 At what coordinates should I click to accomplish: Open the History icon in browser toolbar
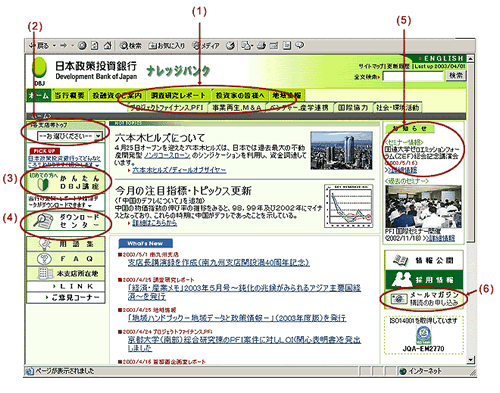point(230,45)
